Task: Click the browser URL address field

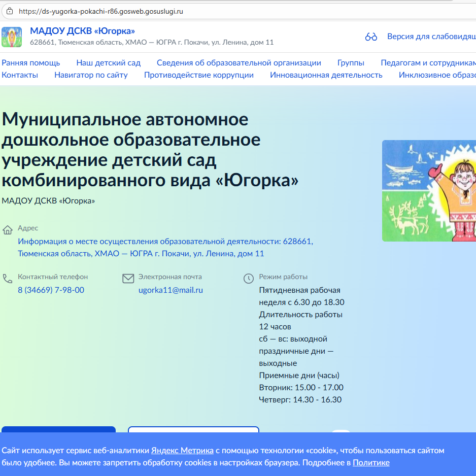Action: pos(203,11)
